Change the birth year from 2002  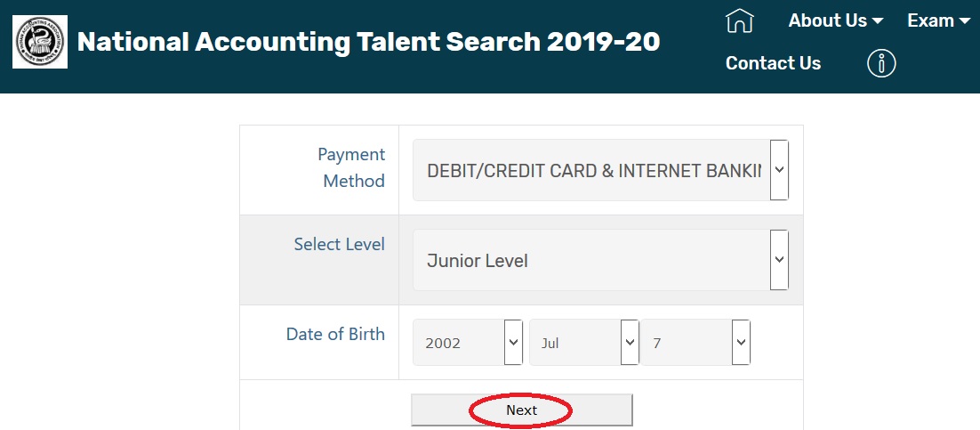pos(468,343)
